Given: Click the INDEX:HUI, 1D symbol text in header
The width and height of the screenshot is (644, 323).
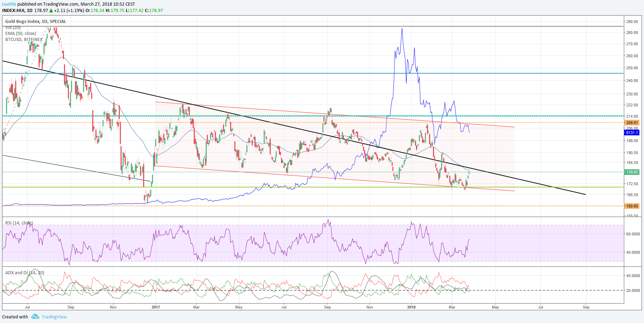Looking at the screenshot, I should tap(17, 10).
